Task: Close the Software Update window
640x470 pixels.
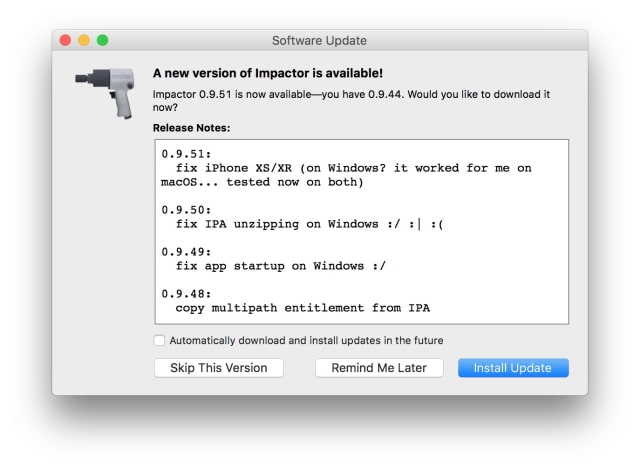Action: 65,40
